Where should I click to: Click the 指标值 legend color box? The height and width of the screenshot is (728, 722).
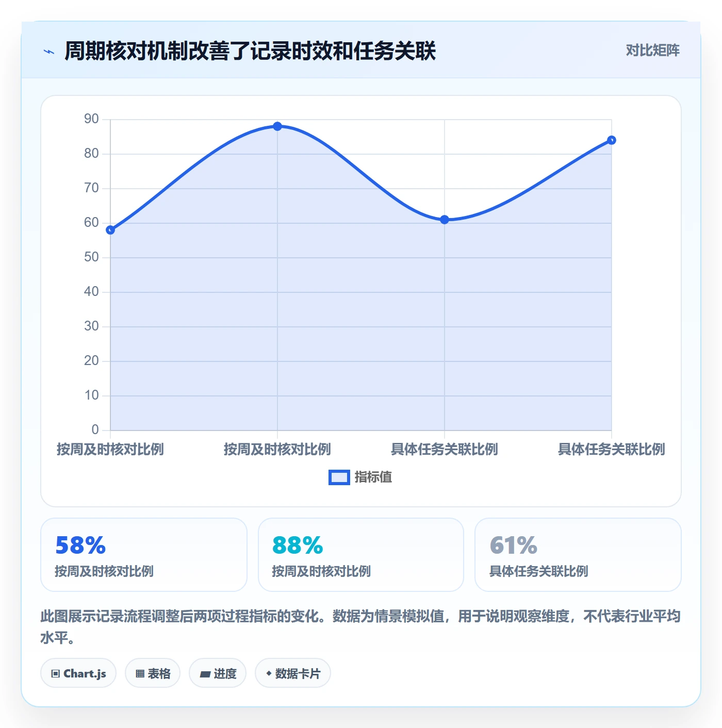(339, 477)
